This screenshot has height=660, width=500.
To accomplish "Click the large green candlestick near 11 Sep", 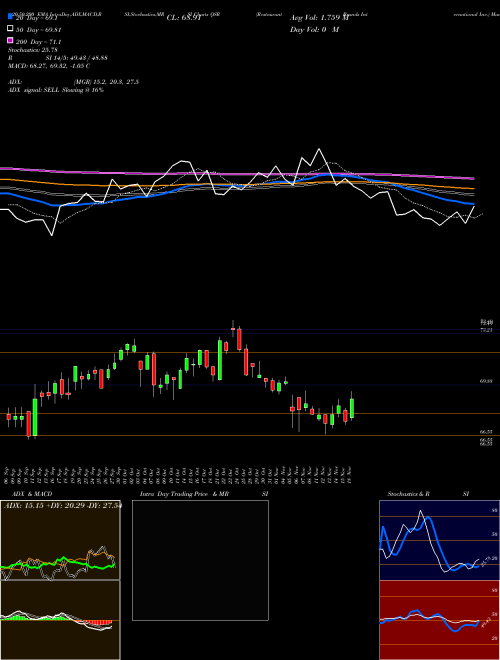I will (x=35, y=417).
